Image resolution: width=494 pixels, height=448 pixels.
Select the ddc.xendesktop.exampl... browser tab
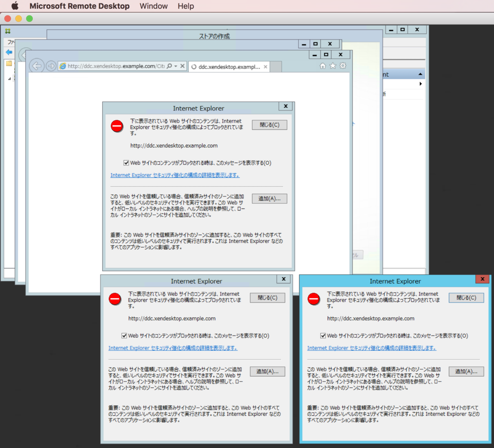click(x=229, y=67)
